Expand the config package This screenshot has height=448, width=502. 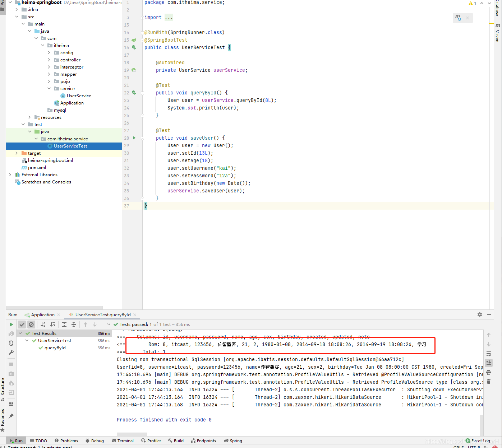pos(49,53)
